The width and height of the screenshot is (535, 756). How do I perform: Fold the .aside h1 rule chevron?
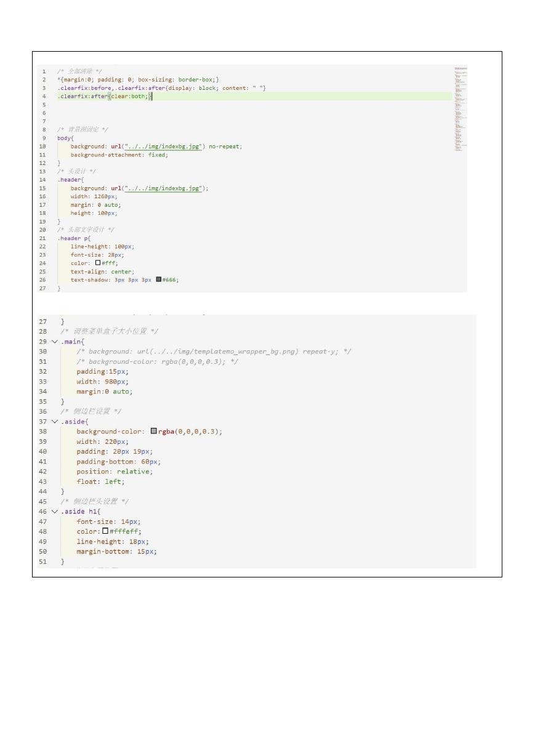tap(55, 512)
